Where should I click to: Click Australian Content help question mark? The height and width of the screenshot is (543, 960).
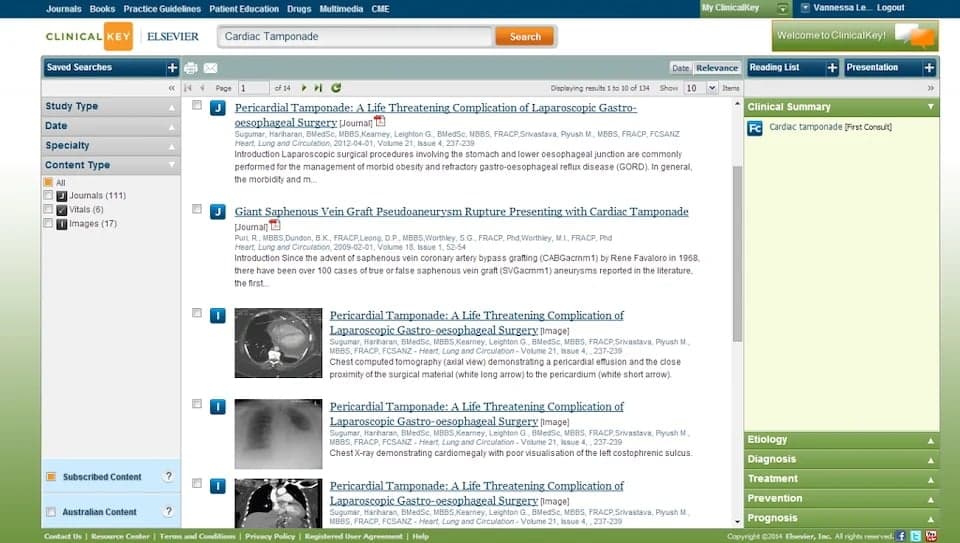click(168, 511)
